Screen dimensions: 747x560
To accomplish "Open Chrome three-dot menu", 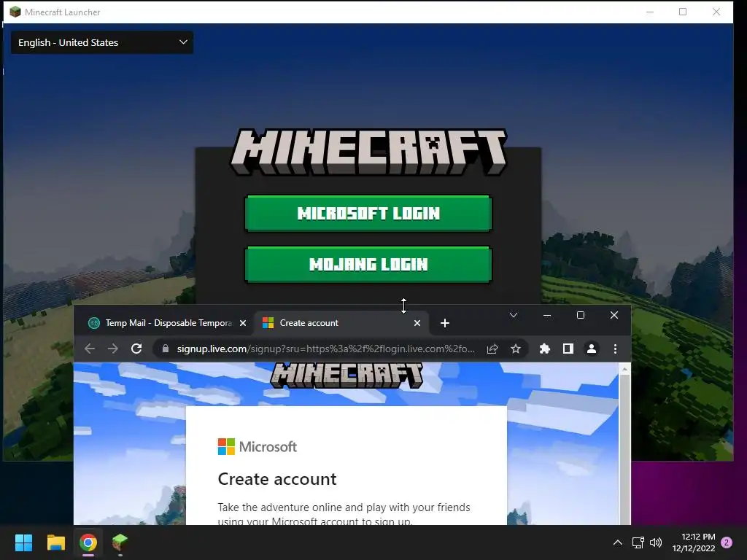I will pyautogui.click(x=615, y=349).
